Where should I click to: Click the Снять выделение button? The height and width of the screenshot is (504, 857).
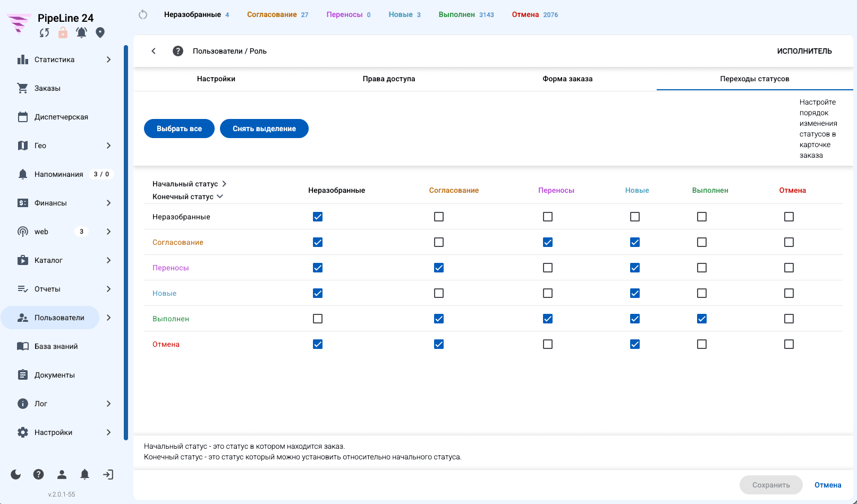click(x=264, y=129)
